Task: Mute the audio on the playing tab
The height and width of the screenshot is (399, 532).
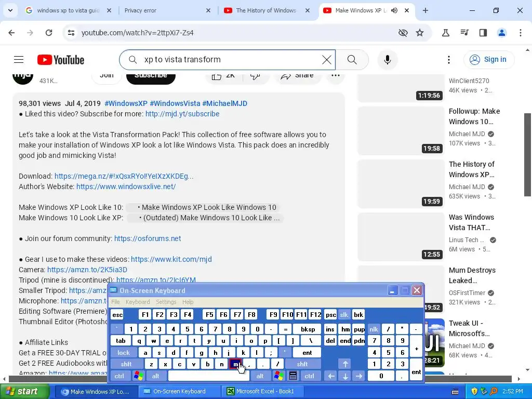Action: click(394, 10)
